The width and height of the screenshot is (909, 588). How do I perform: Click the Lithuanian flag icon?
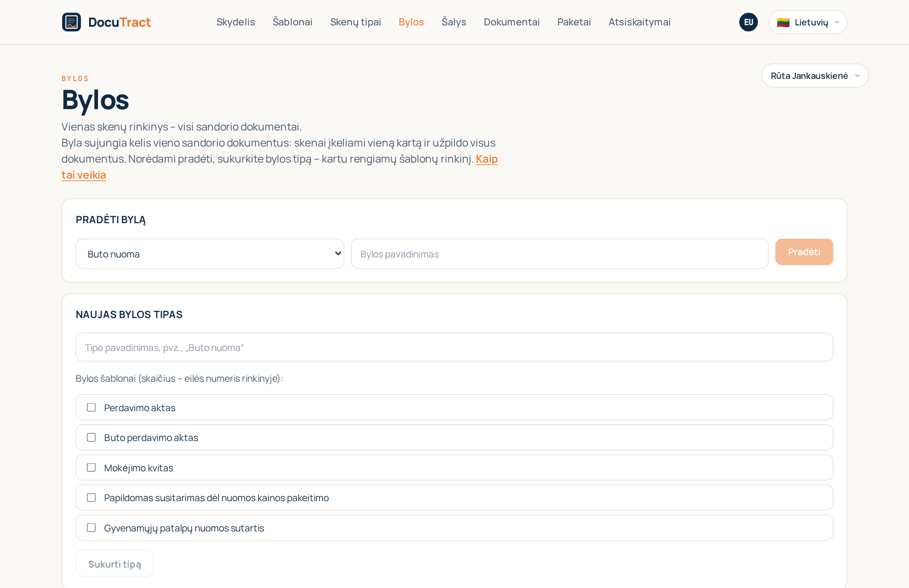click(783, 22)
